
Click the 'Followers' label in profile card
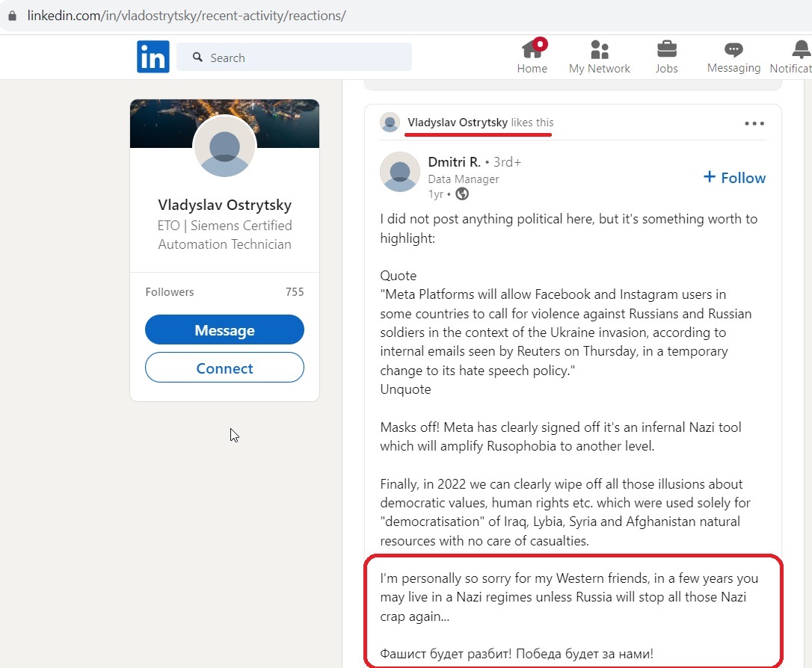tap(169, 292)
